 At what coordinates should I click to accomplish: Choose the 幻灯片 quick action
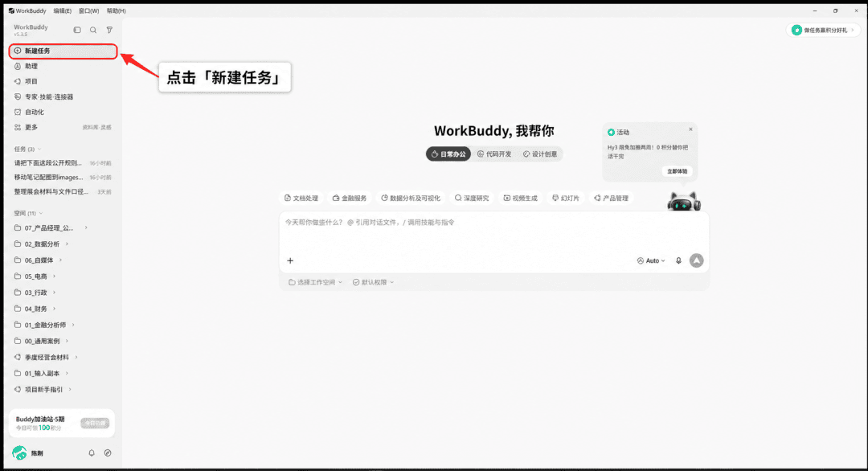pyautogui.click(x=566, y=199)
